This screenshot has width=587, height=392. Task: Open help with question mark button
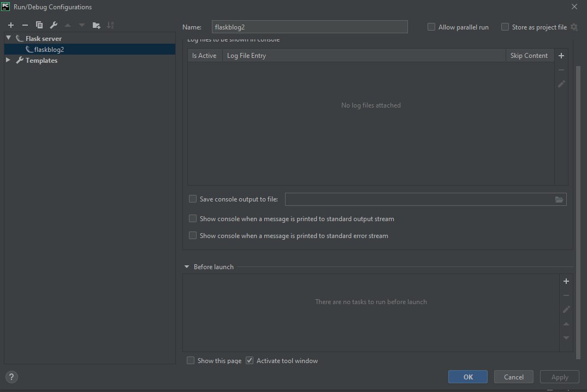(x=12, y=377)
